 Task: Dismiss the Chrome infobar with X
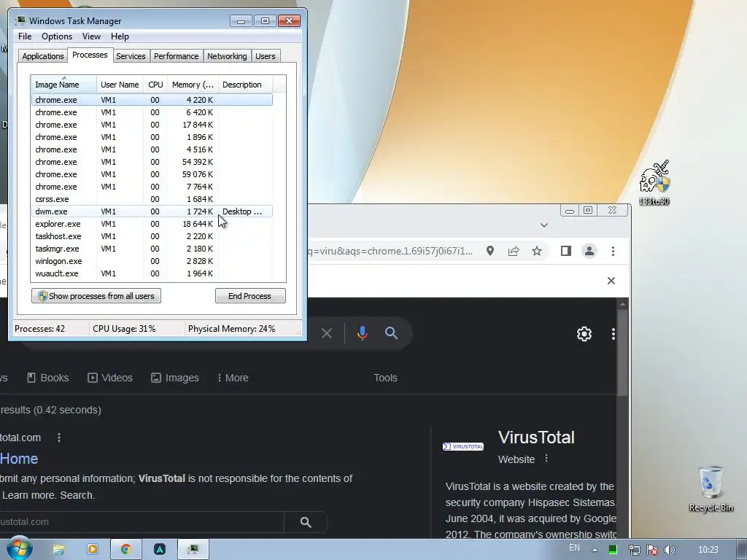pos(611,281)
